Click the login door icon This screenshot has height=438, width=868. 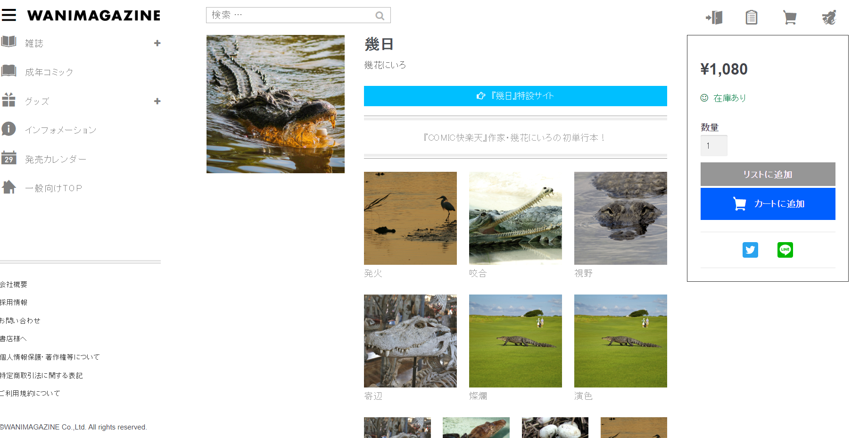[714, 17]
